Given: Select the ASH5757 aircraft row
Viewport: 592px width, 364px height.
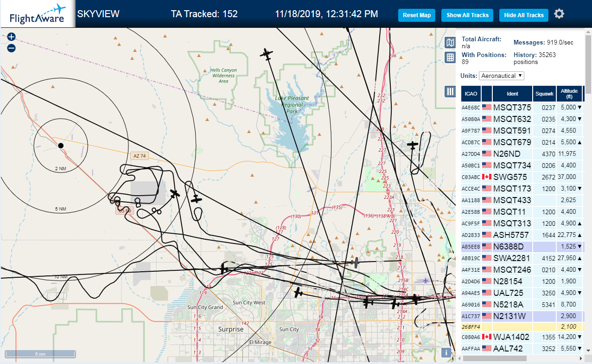Looking at the screenshot, I should point(522,235).
